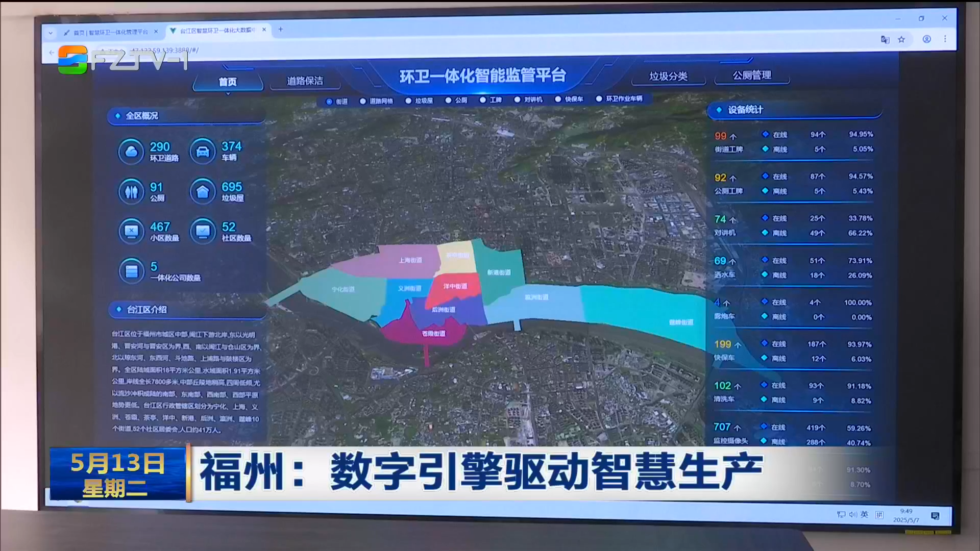Click the taskbar IME mode icon beside 英

pyautogui.click(x=879, y=515)
